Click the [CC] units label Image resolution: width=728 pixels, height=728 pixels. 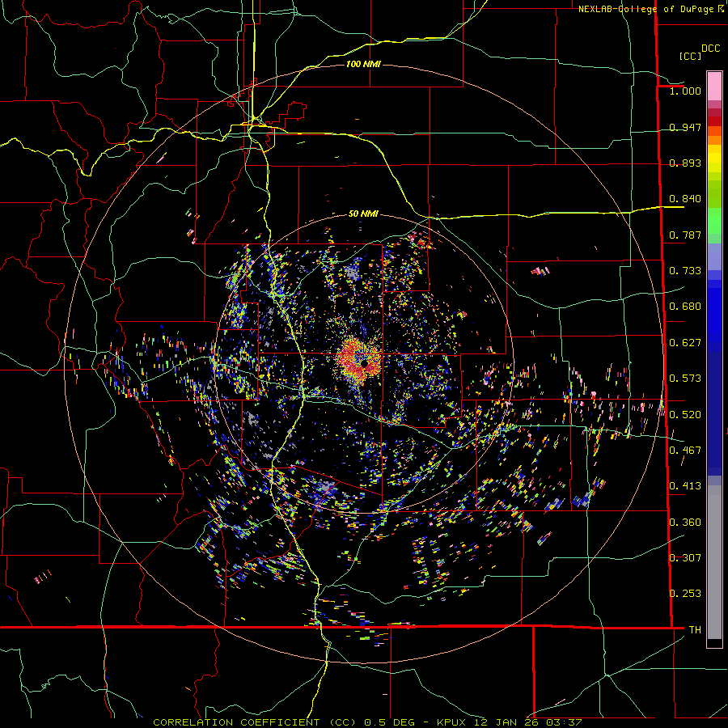690,56
